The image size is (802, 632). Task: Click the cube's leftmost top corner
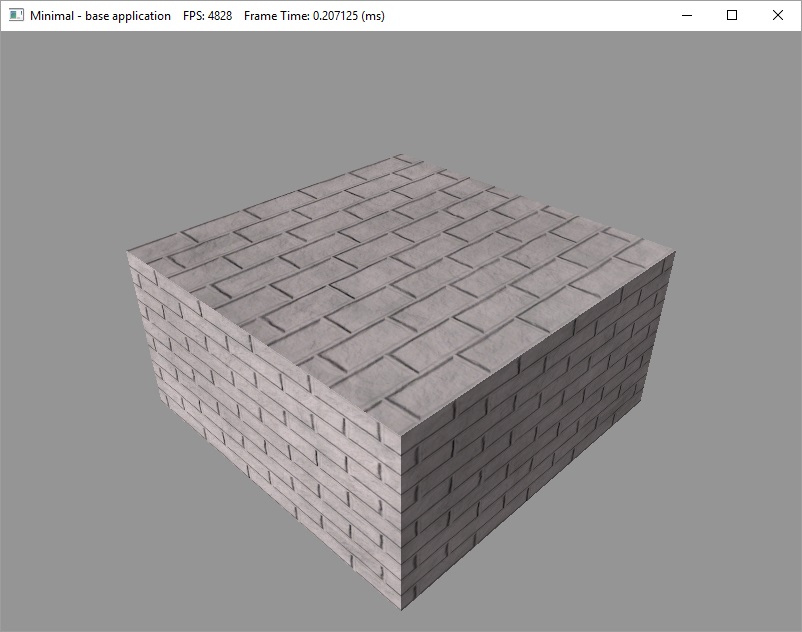[129, 251]
